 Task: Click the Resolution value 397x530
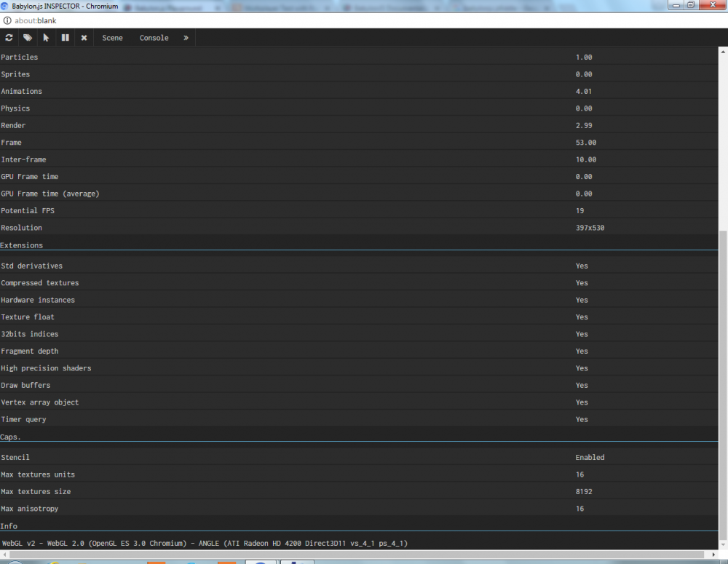pyautogui.click(x=590, y=228)
